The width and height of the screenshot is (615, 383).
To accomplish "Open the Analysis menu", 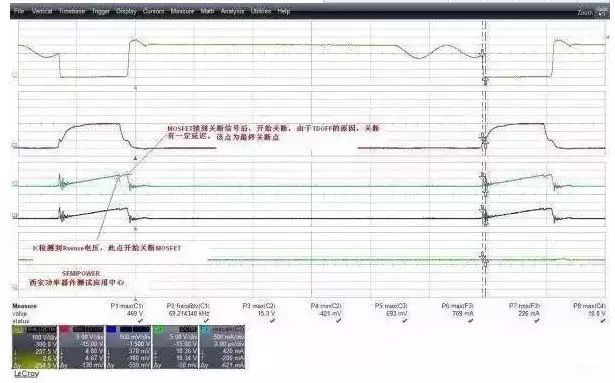I will pos(232,11).
